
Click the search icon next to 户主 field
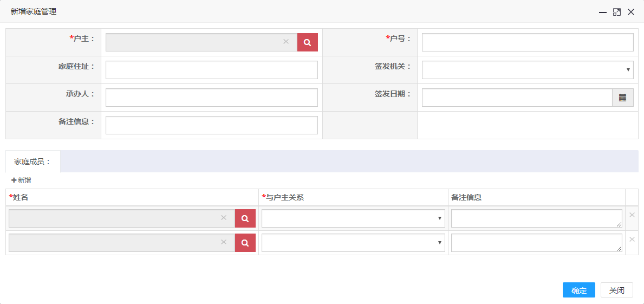[x=307, y=42]
